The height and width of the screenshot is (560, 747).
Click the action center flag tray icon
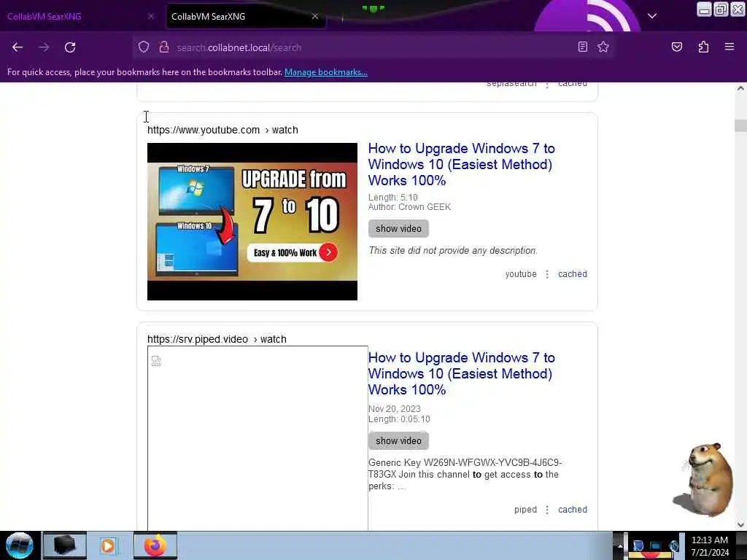point(638,546)
